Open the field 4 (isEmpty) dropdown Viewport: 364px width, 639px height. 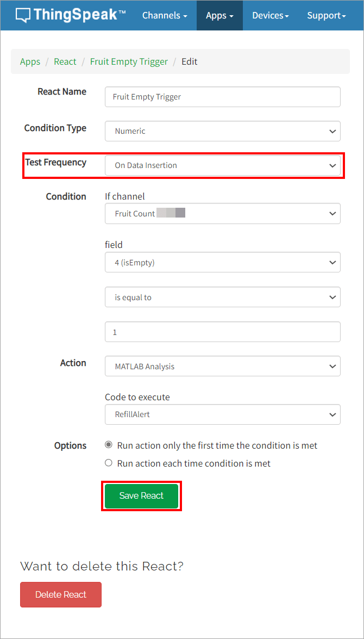tap(222, 262)
